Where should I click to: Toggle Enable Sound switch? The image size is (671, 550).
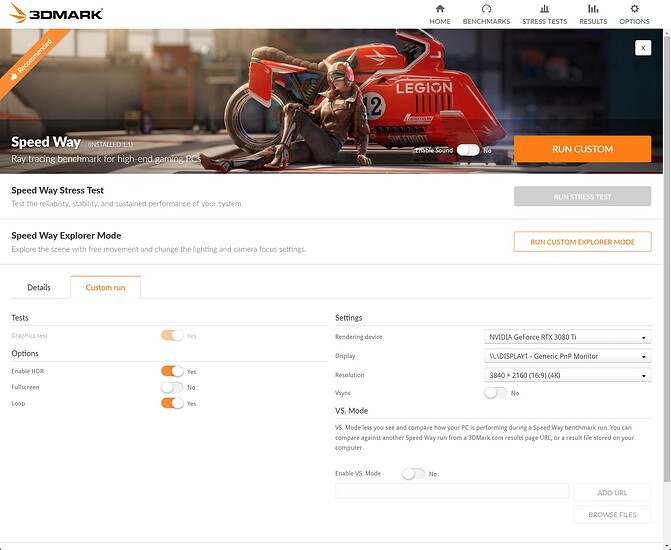click(x=468, y=150)
